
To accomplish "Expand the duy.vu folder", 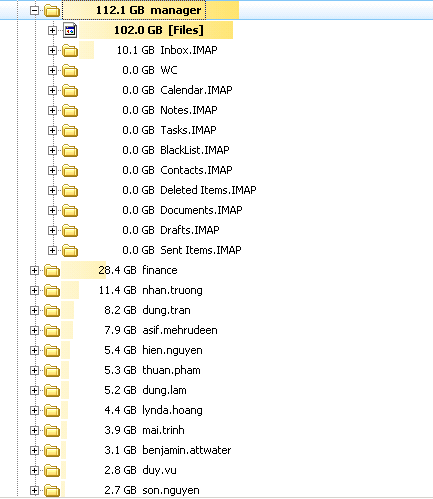I will coord(34,471).
